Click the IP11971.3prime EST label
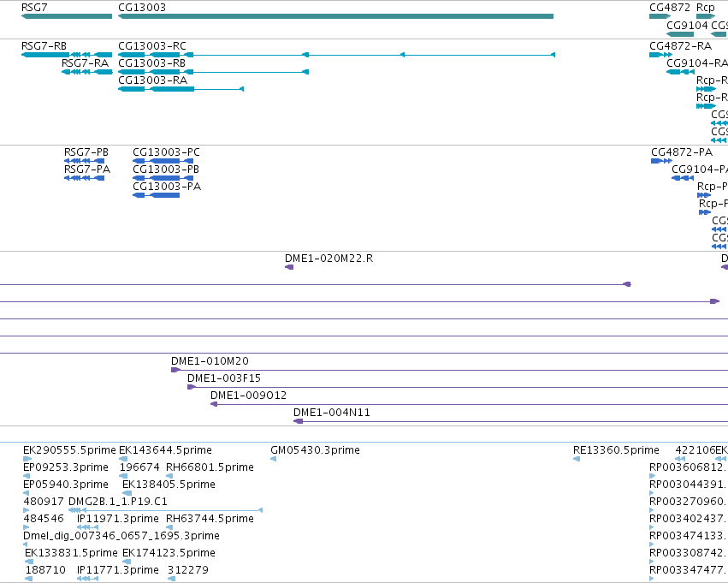 (118, 519)
